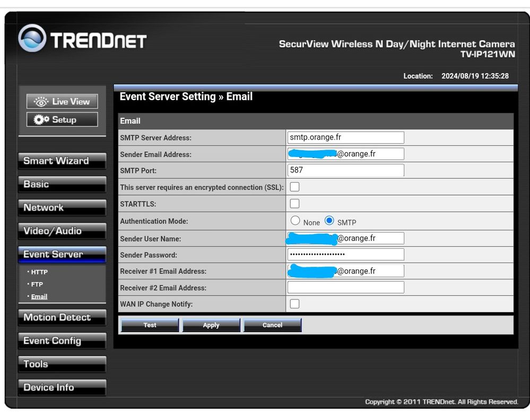Click the 'Sender Password:' label
The image size is (530, 420).
(x=149, y=255)
